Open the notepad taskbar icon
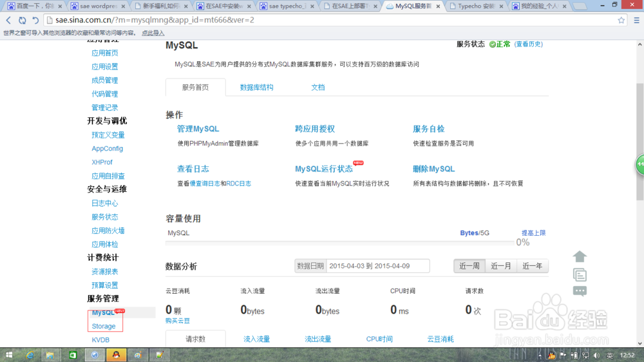The image size is (644, 362). click(x=159, y=355)
